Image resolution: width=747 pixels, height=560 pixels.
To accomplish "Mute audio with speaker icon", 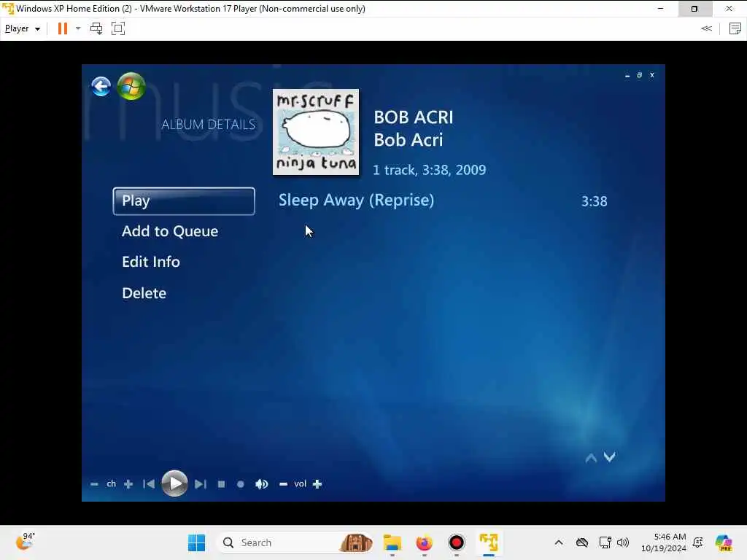I will [x=262, y=484].
